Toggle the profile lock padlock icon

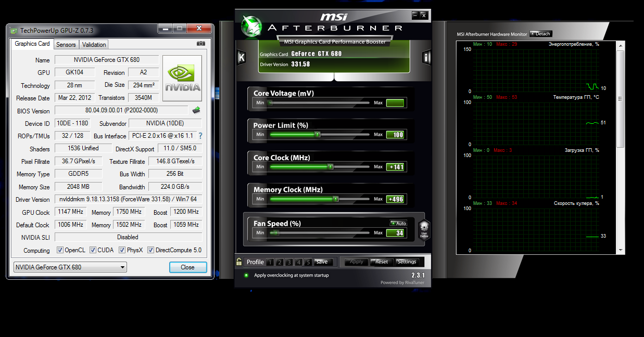coord(239,262)
